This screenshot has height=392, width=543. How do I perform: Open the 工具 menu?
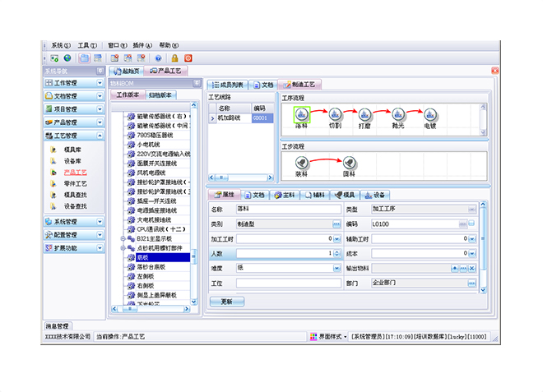pos(85,44)
